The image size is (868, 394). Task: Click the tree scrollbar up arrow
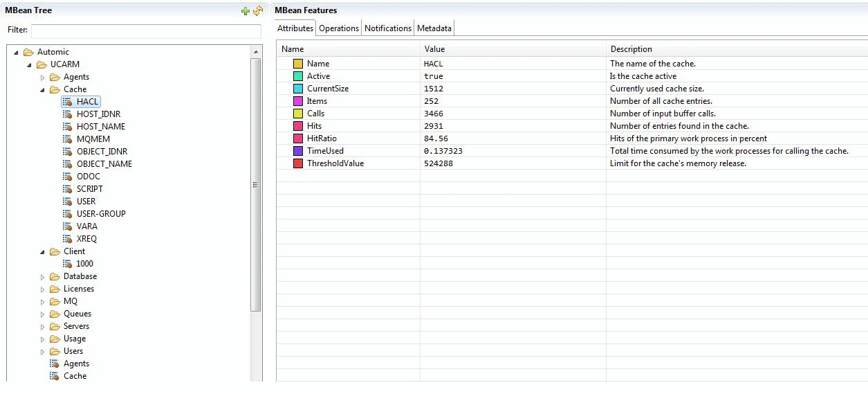point(257,52)
